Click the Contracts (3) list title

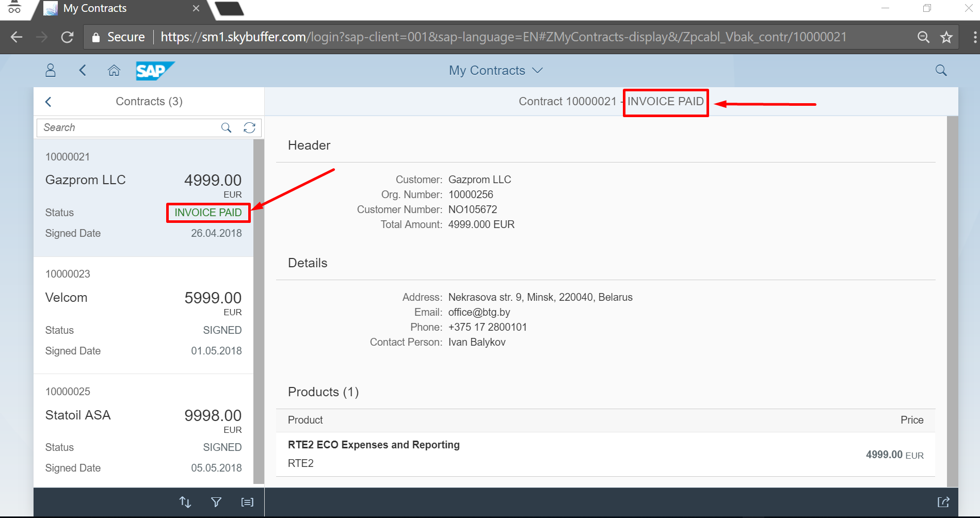149,102
